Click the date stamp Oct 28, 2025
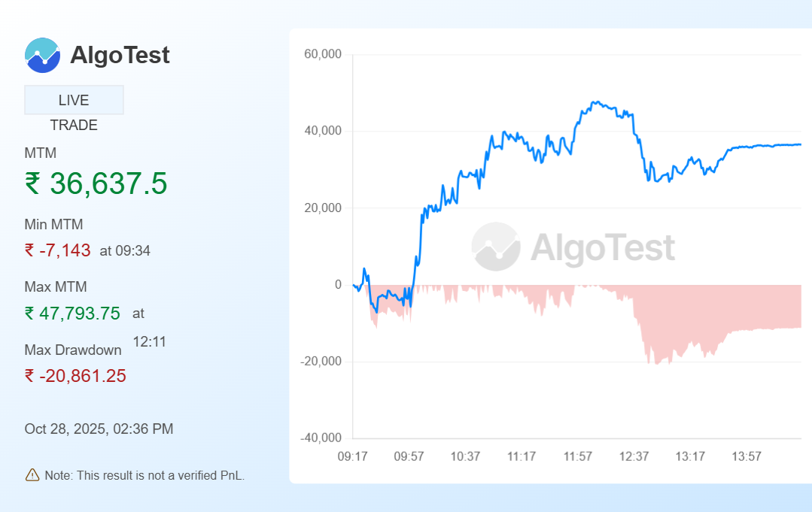812x512 pixels. [99, 429]
